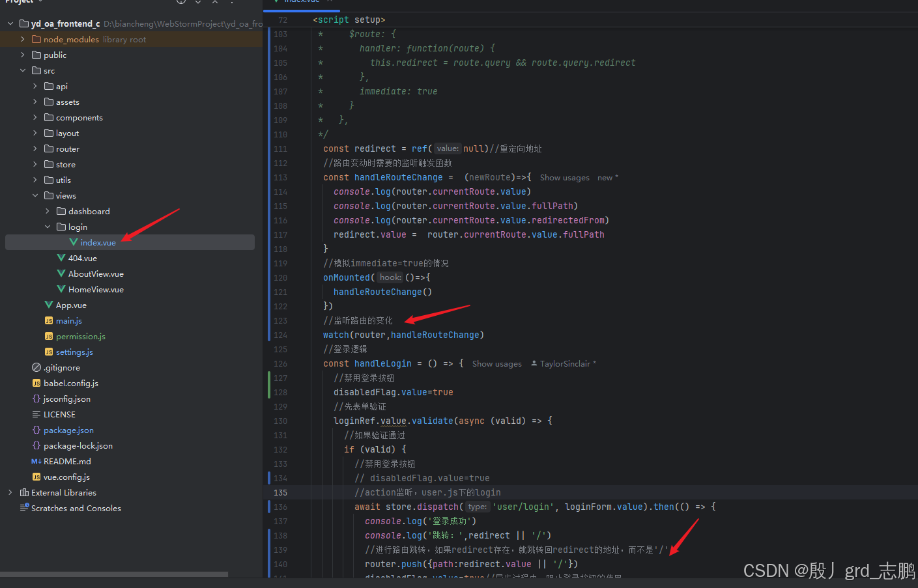The image size is (918, 588).
Task: Click the project tree horizontal scrollbar
Action: tap(114, 574)
